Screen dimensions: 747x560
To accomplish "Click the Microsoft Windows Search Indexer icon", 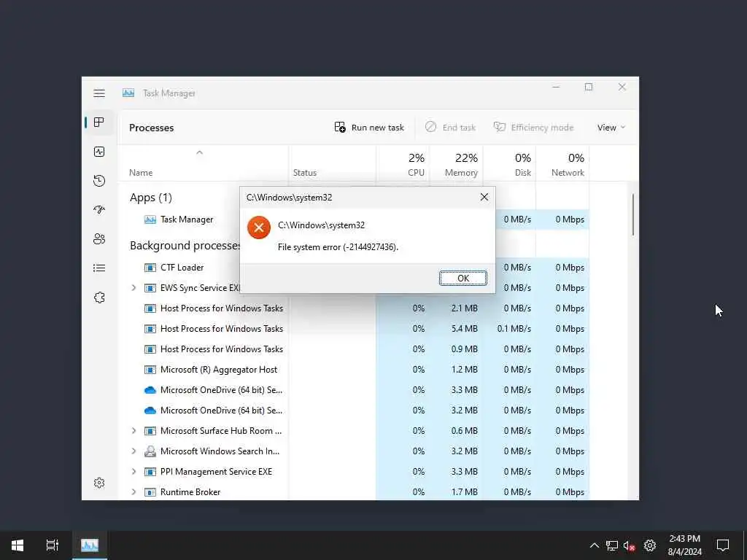I will click(150, 451).
